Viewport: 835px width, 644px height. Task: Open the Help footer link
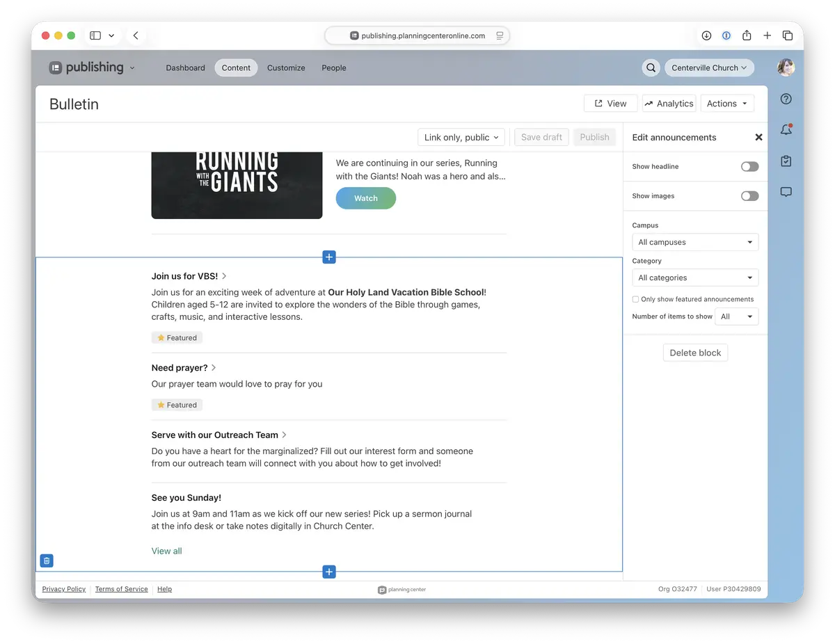pyautogui.click(x=164, y=589)
